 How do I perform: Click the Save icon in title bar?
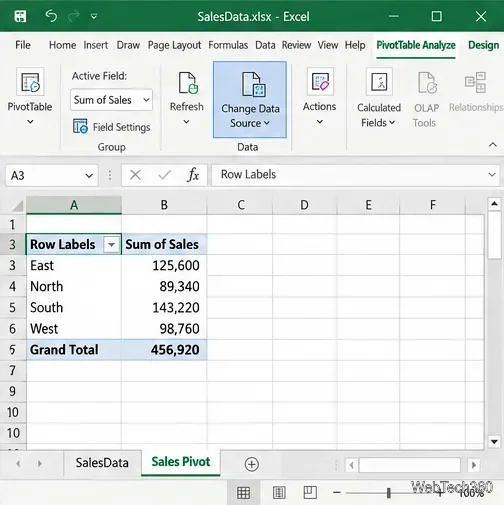(20, 16)
